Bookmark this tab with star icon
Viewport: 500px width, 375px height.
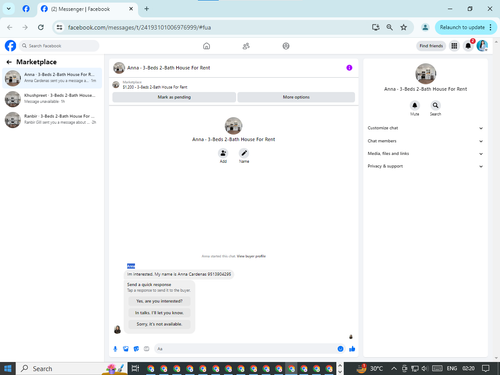pyautogui.click(x=403, y=27)
